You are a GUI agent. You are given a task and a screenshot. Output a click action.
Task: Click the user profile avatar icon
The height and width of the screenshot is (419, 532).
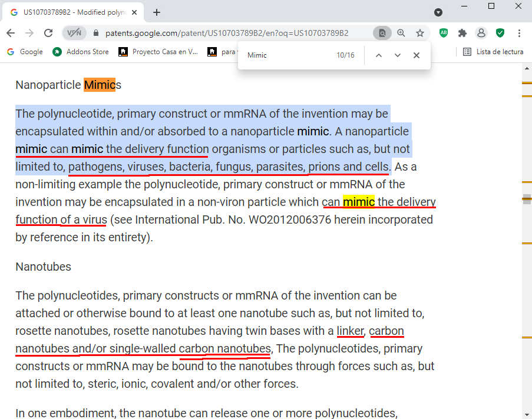481,33
